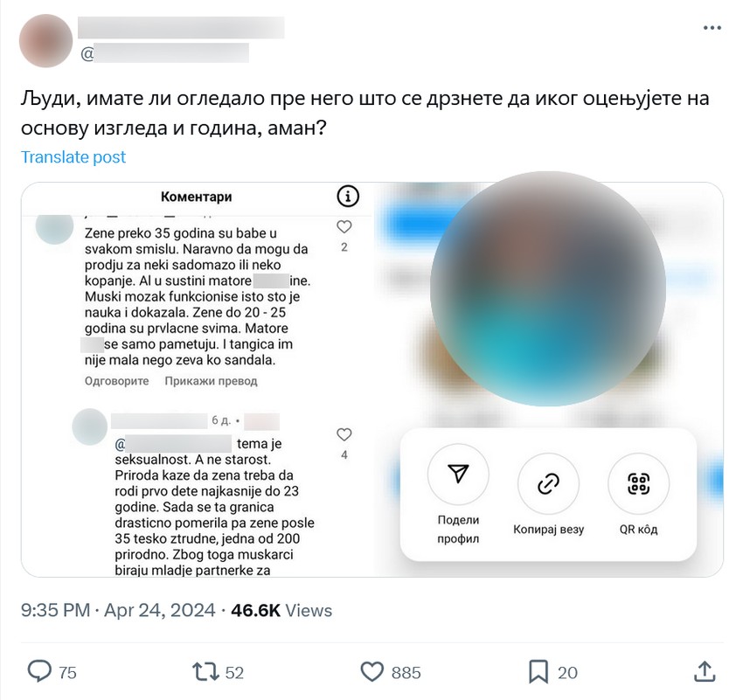
Task: Click the info circle icon beside Коментари
Action: pos(348,196)
